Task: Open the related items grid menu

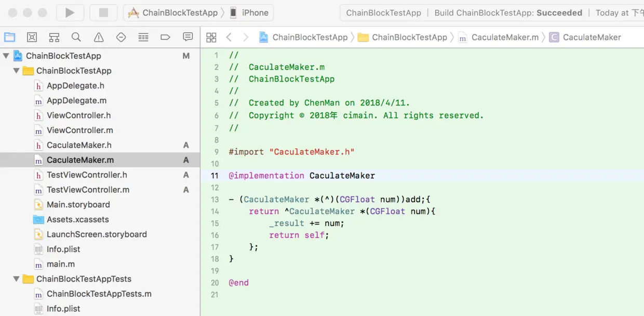Action: (x=211, y=37)
